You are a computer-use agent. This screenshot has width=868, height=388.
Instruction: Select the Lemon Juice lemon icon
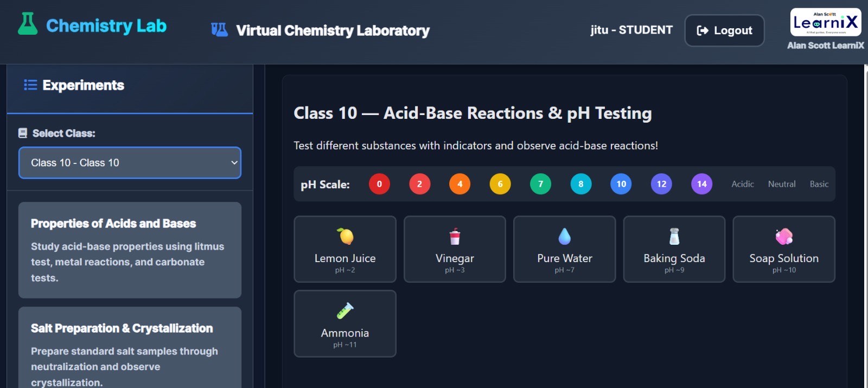pyautogui.click(x=345, y=237)
